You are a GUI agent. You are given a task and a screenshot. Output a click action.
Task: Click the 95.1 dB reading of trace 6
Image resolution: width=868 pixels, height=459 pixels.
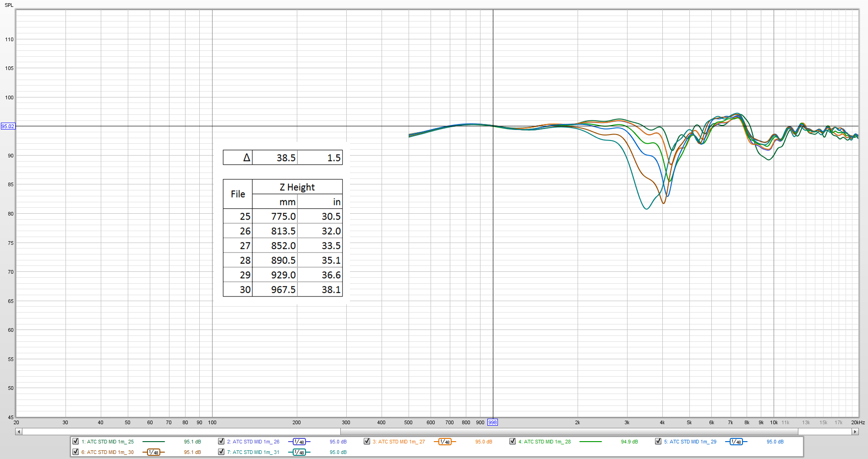192,452
